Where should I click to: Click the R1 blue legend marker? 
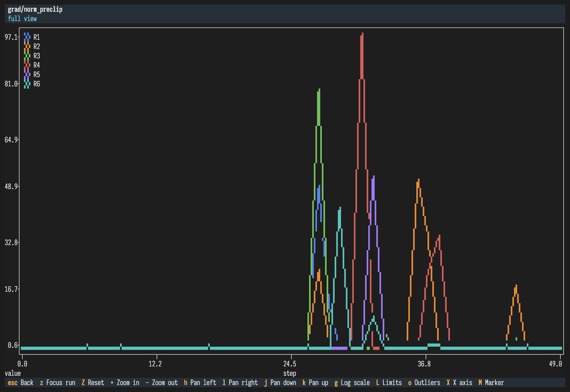pos(27,37)
